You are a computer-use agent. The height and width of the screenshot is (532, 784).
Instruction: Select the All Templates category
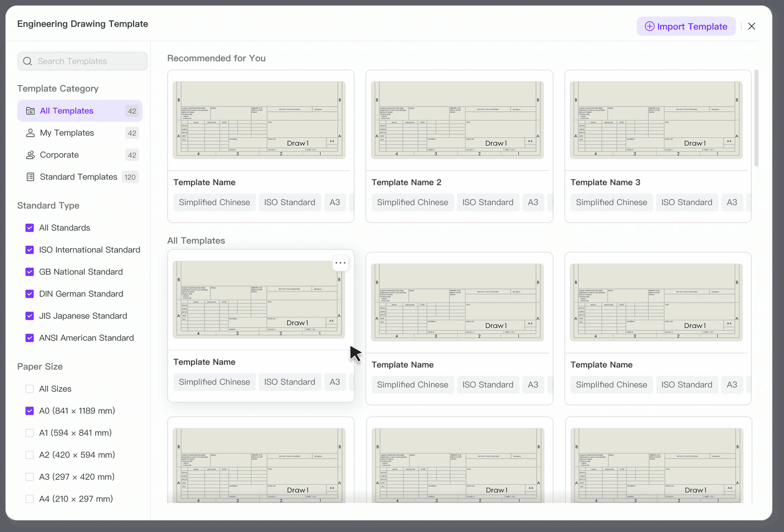pyautogui.click(x=80, y=111)
